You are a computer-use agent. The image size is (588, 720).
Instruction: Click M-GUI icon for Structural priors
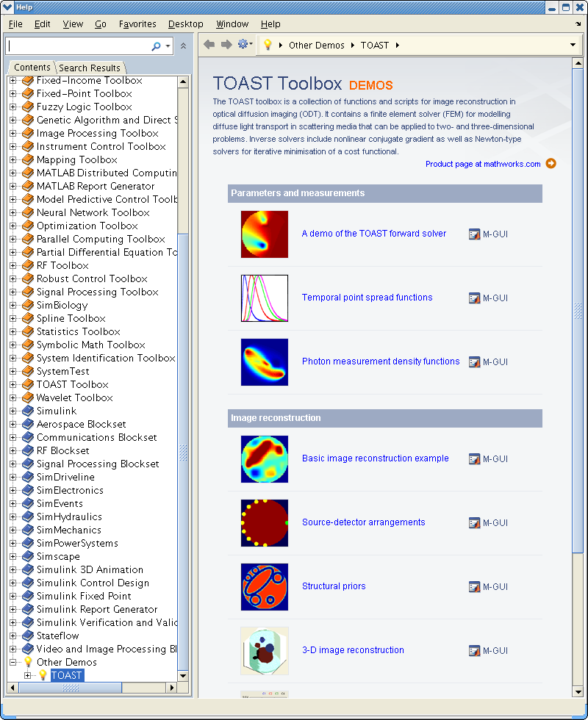point(474,586)
